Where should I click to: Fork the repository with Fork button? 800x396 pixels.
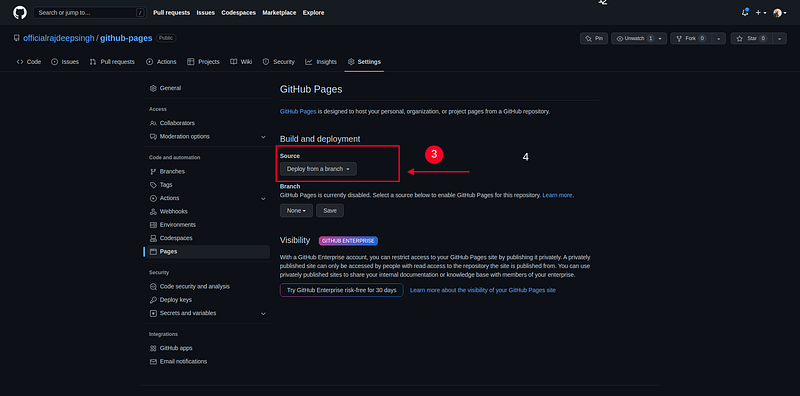click(691, 38)
